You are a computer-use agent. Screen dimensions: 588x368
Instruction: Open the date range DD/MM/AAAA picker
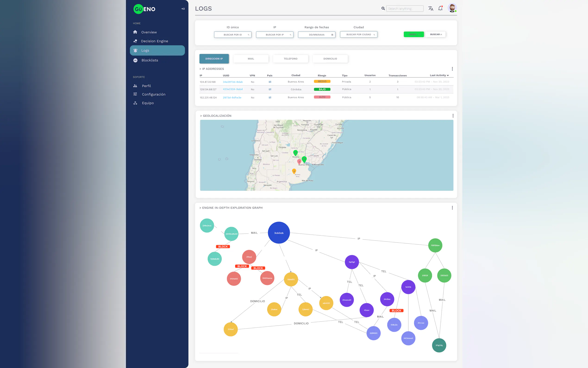coord(316,35)
